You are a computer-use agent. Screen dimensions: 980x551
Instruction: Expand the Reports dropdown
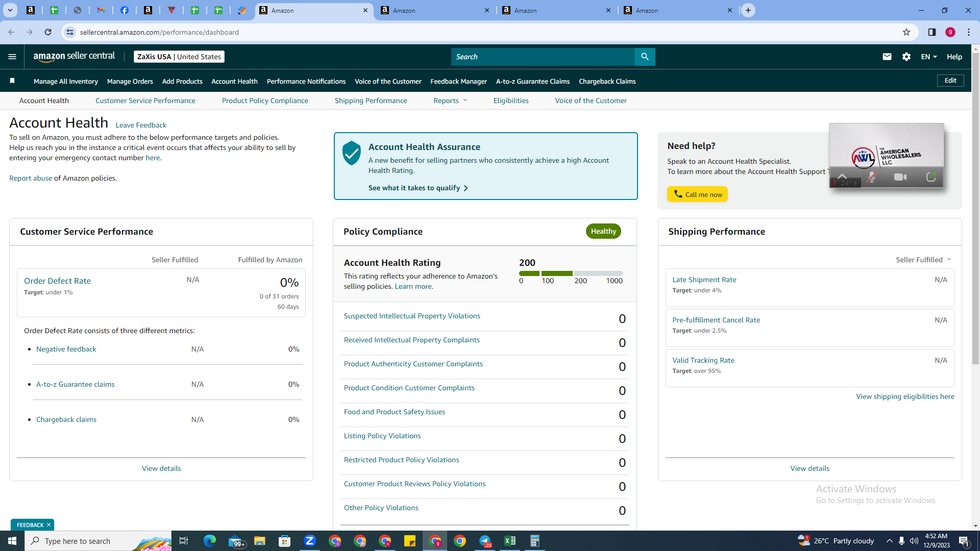(450, 101)
